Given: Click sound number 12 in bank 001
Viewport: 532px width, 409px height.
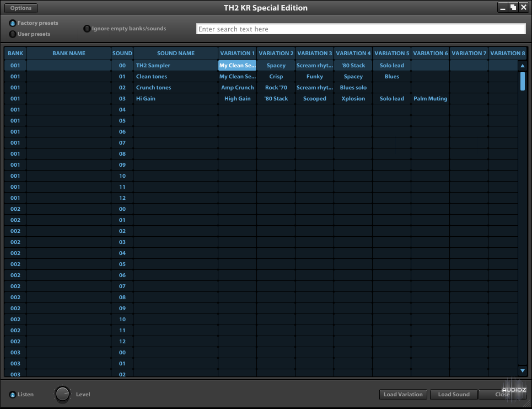Looking at the screenshot, I should click(x=122, y=198).
